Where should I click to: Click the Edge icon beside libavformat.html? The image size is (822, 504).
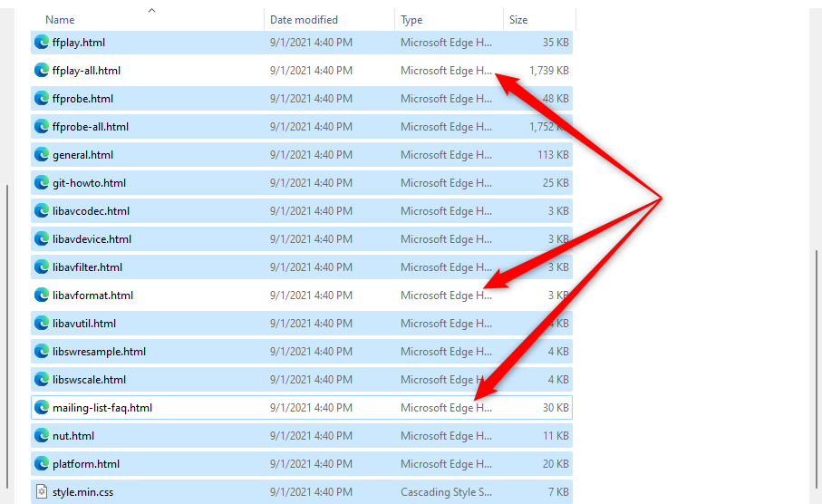coord(42,296)
